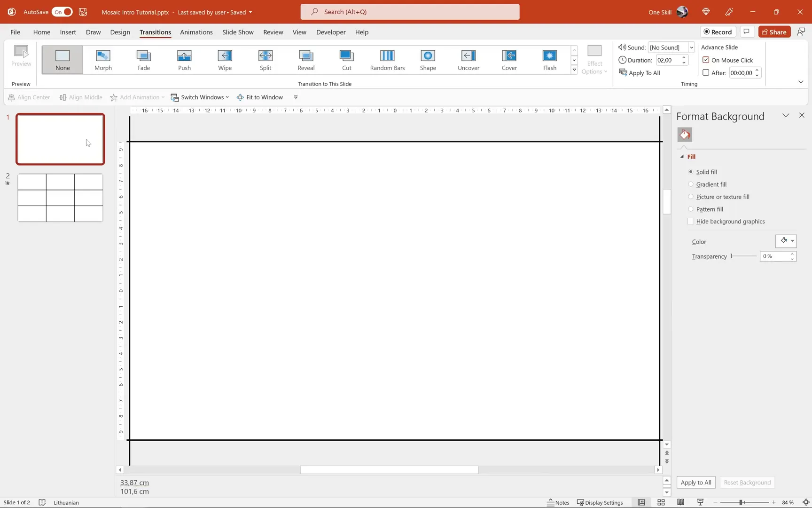Select the Solid fill radio button
This screenshot has width=812, height=508.
pyautogui.click(x=691, y=172)
